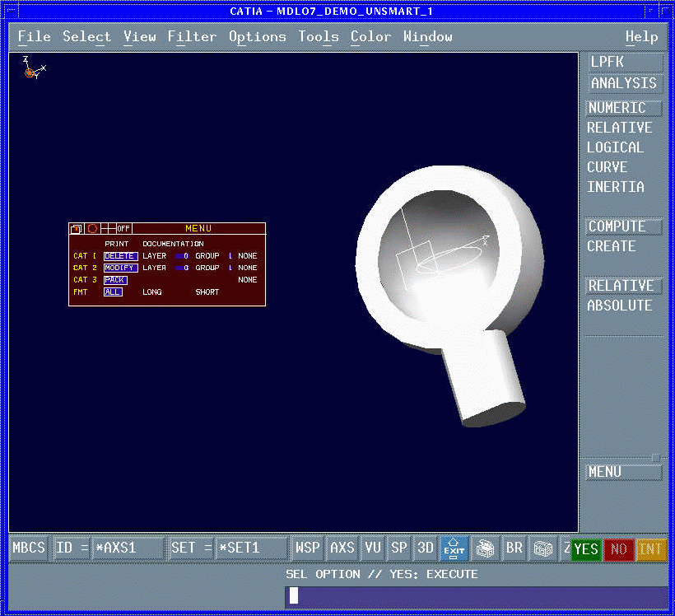Select the AXS toolbar button
The width and height of the screenshot is (675, 616).
pos(342,548)
